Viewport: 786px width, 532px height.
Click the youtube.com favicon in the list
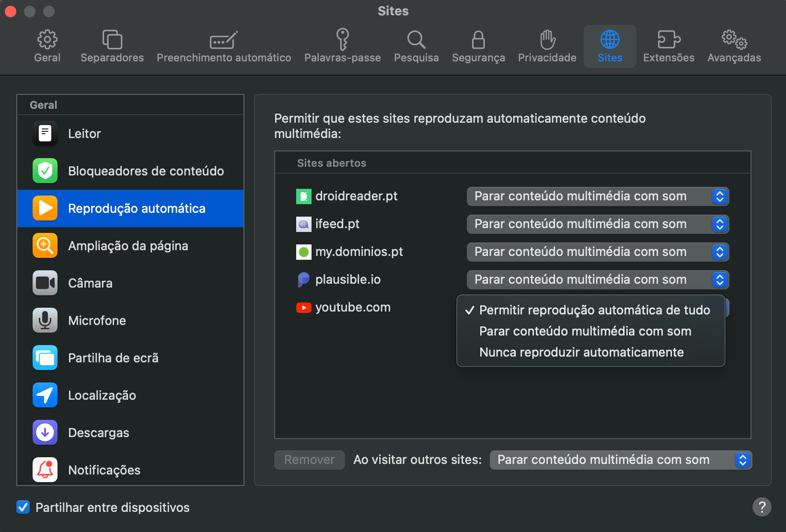[x=303, y=308]
